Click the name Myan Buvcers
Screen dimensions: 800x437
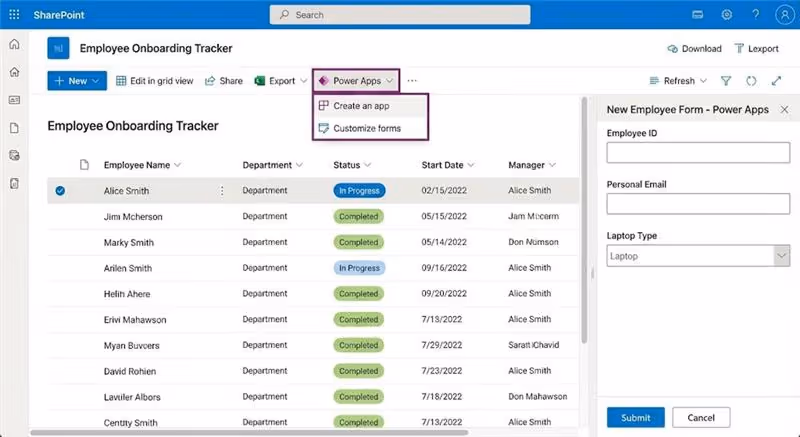(132, 345)
